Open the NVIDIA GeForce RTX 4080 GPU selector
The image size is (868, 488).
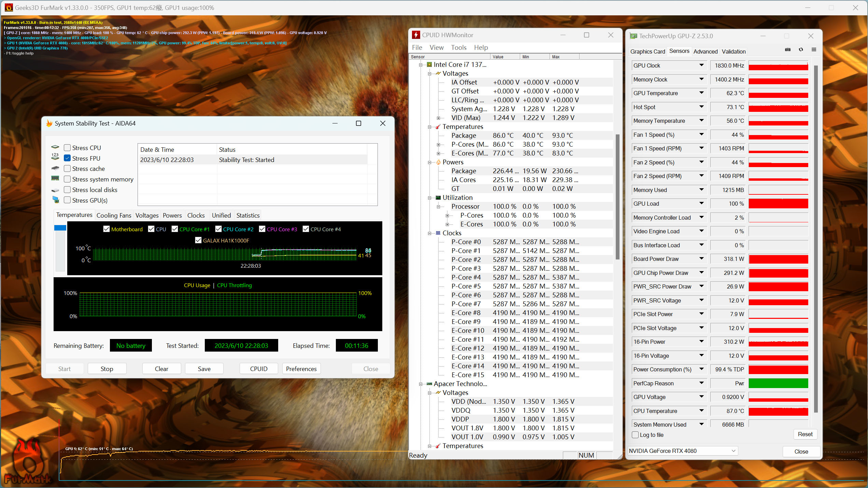click(683, 451)
